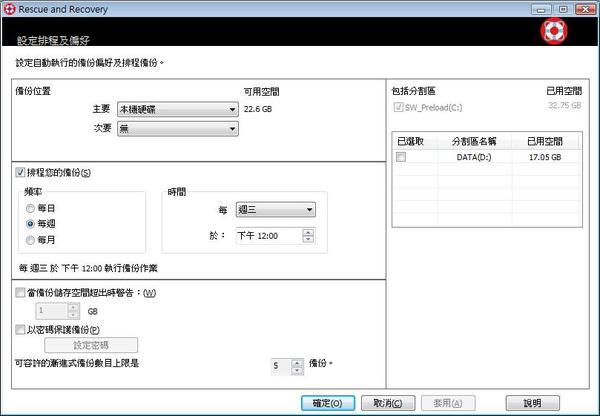Open the 週三 weekday dropdown

276,210
